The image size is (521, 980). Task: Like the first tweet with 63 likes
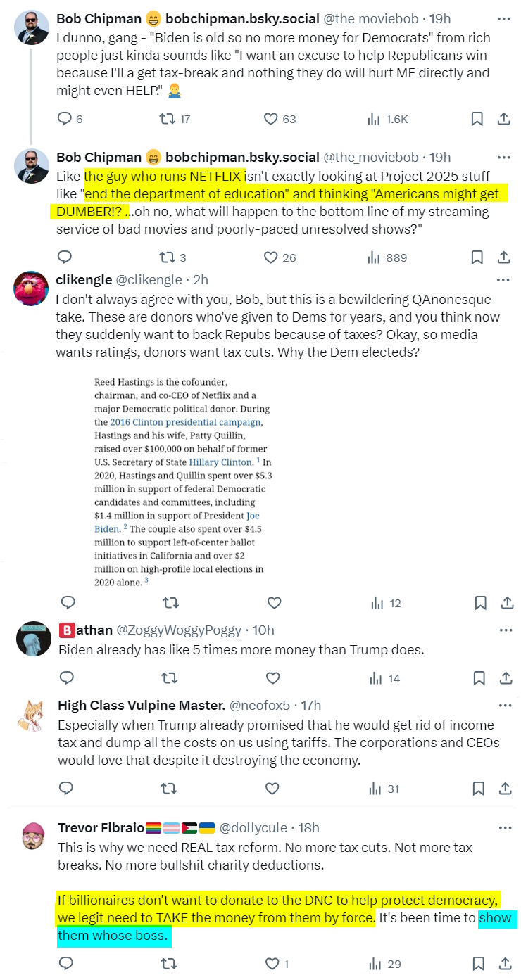coord(271,119)
